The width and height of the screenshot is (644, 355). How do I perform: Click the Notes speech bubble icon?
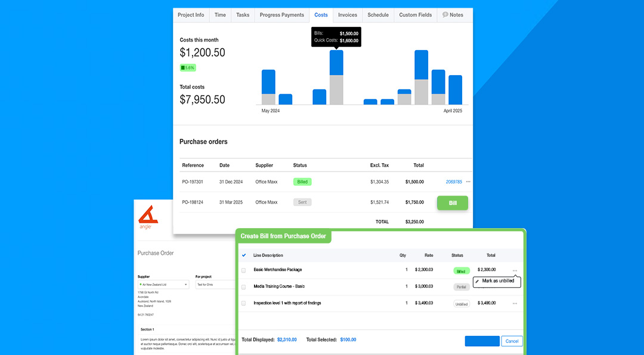[x=445, y=14]
